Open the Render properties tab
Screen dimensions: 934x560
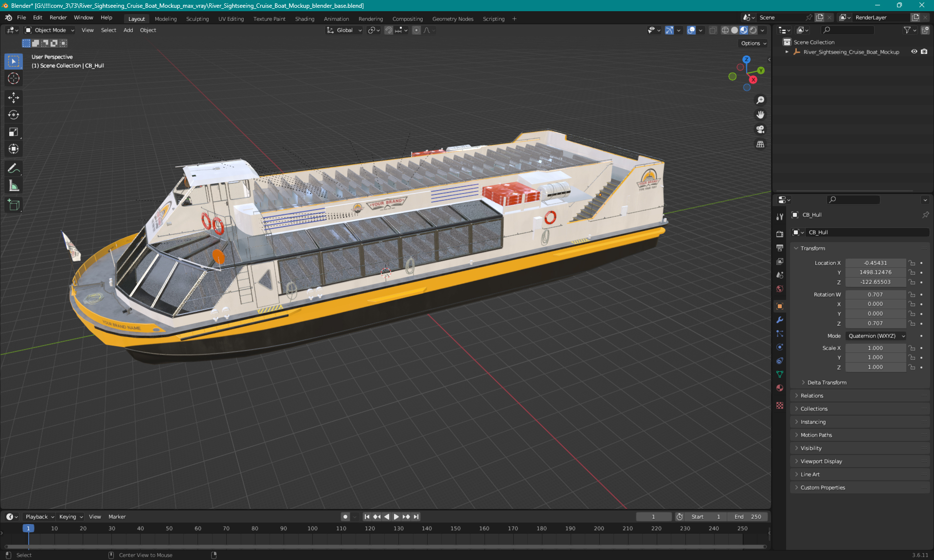click(780, 234)
